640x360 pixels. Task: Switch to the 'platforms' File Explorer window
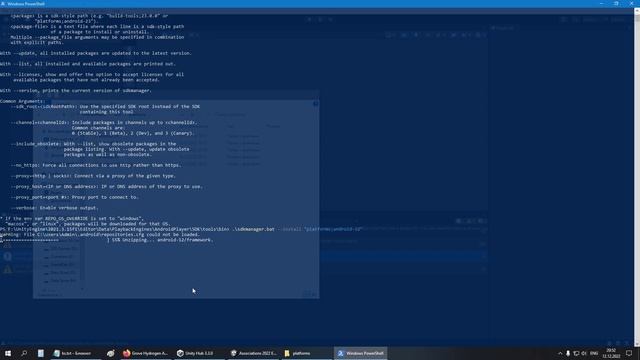307,353
